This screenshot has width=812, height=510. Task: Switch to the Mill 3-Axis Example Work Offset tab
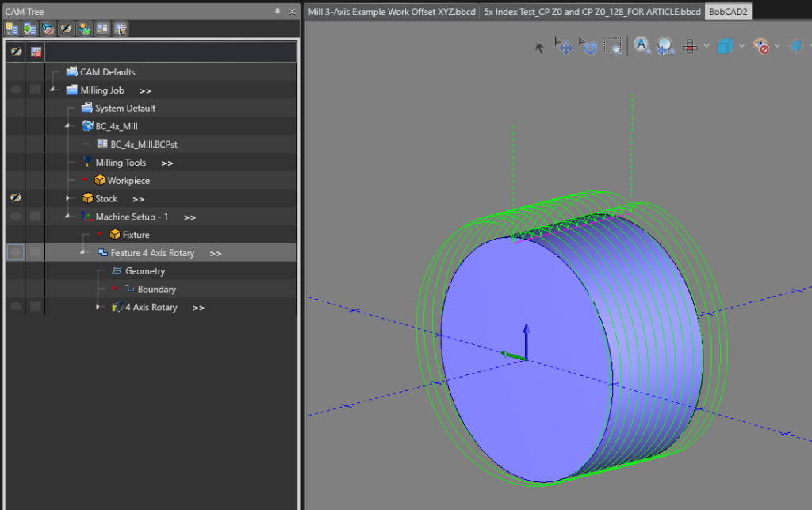391,11
